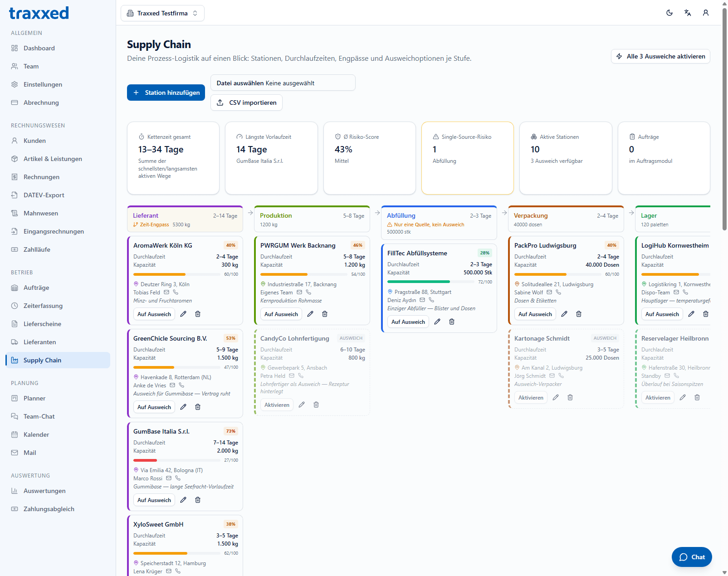This screenshot has height=576, width=728.
Task: Delete PackPro Ludwigsburg station
Action: 579,314
